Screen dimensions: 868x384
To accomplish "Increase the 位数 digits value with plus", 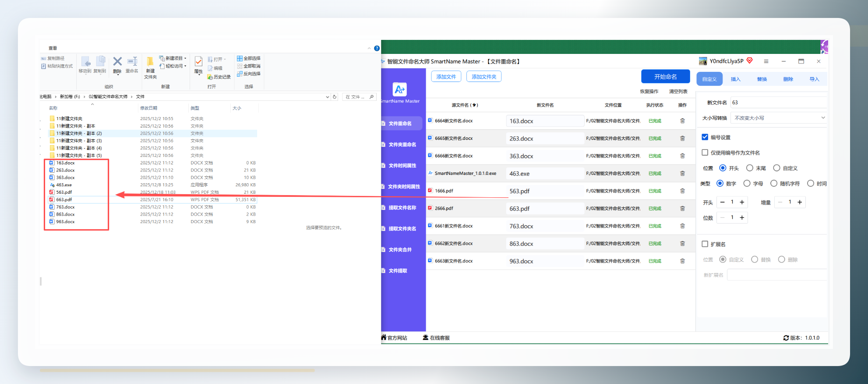I will coord(742,217).
